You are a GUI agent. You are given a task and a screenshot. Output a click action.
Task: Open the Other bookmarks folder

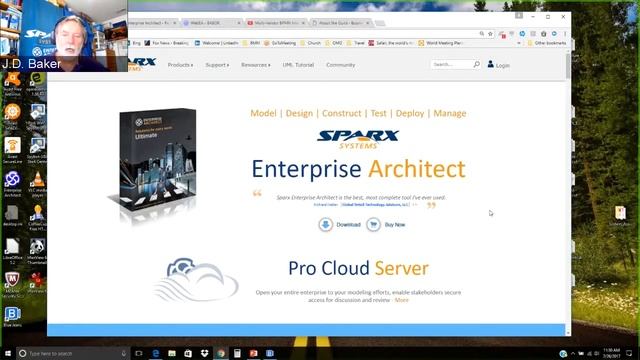[547, 43]
